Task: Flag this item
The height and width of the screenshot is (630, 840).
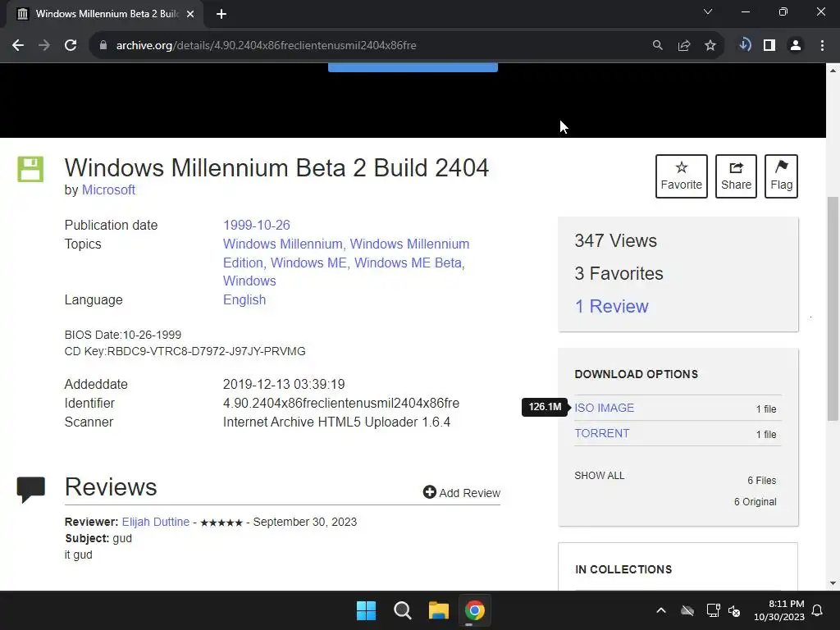Action: (x=781, y=176)
